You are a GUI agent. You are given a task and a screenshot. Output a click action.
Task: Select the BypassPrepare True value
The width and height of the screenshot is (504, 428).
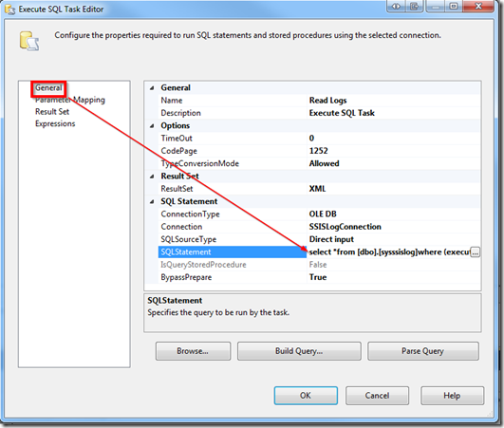(394, 277)
